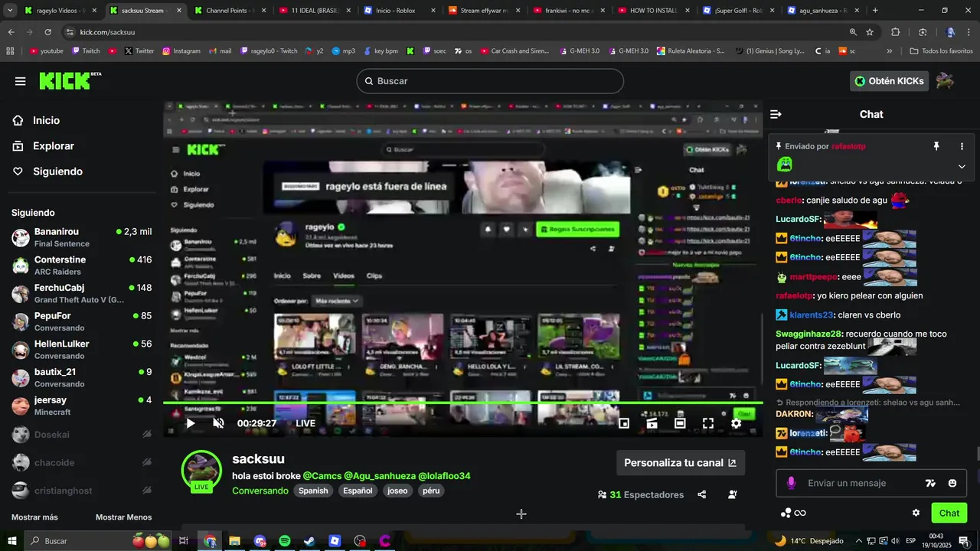
Task: Click the Personaliza tu canal button
Action: [680, 463]
